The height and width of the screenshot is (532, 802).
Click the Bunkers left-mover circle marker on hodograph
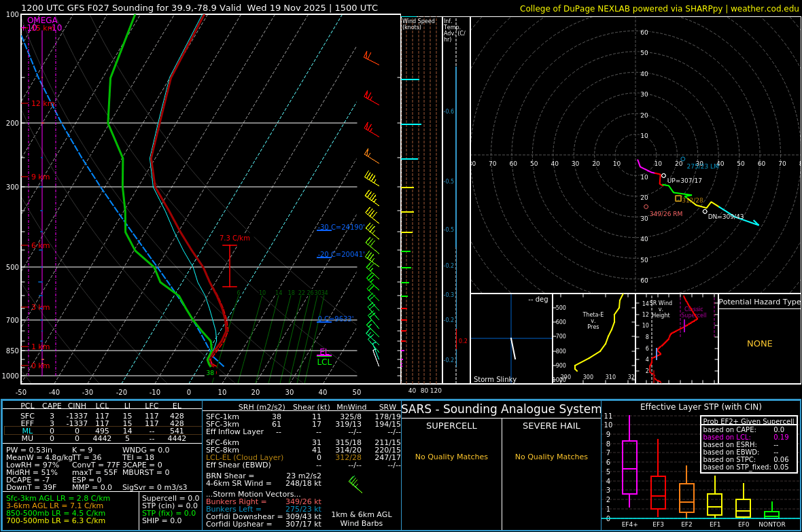pos(683,159)
